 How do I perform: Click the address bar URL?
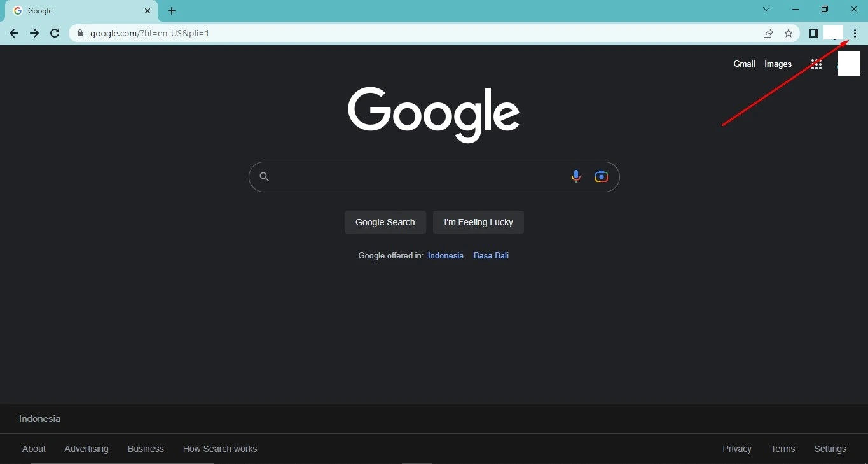point(150,33)
